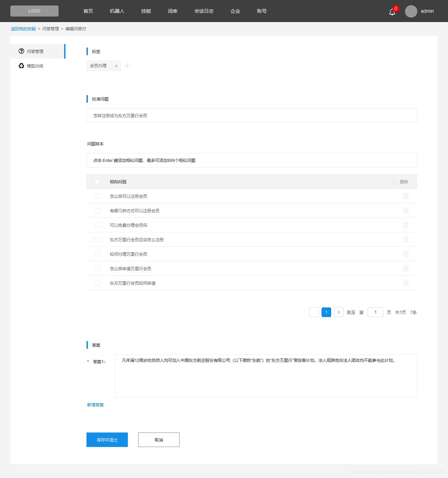Viewport: 448px width, 478px height.
Task: Open 账号 in the top navigation
Action: [262, 11]
